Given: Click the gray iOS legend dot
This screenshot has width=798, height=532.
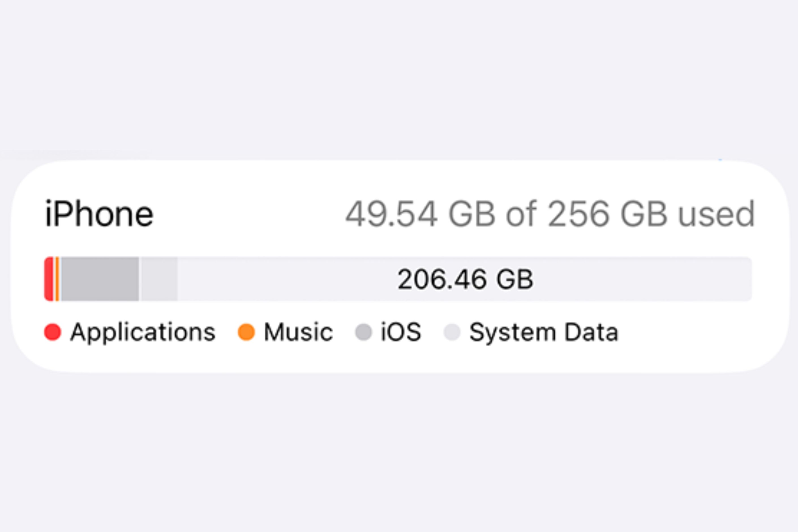Looking at the screenshot, I should point(363,332).
